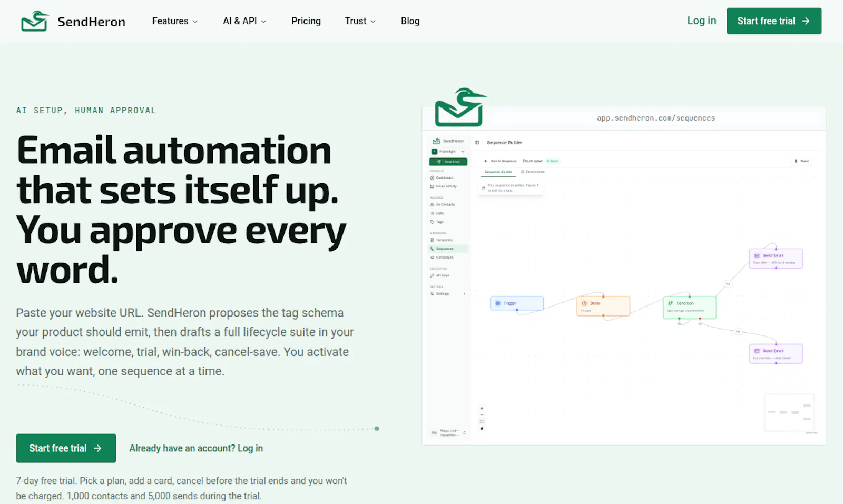Open API Keys in the preview sidebar
This screenshot has height=504, width=843.
tap(440, 275)
